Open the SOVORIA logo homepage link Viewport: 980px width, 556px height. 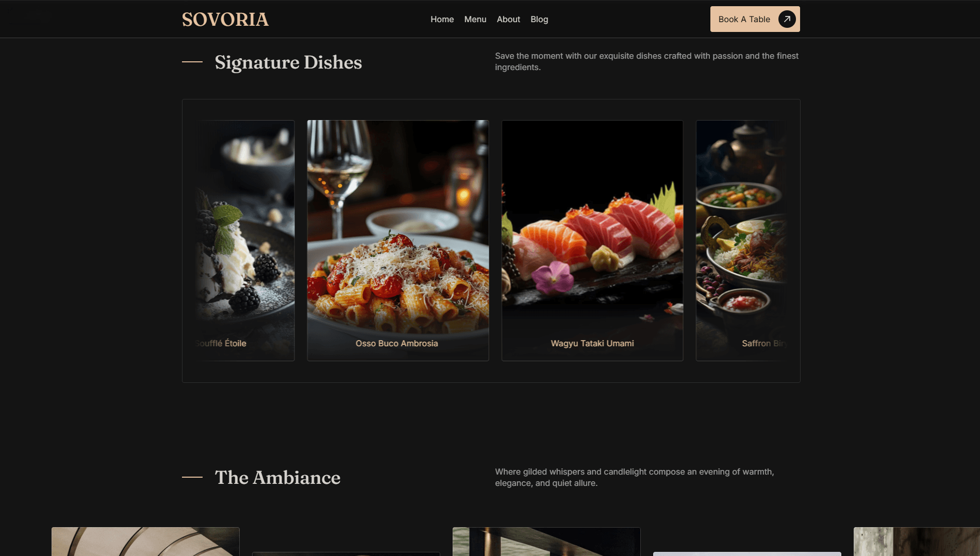coord(225,20)
